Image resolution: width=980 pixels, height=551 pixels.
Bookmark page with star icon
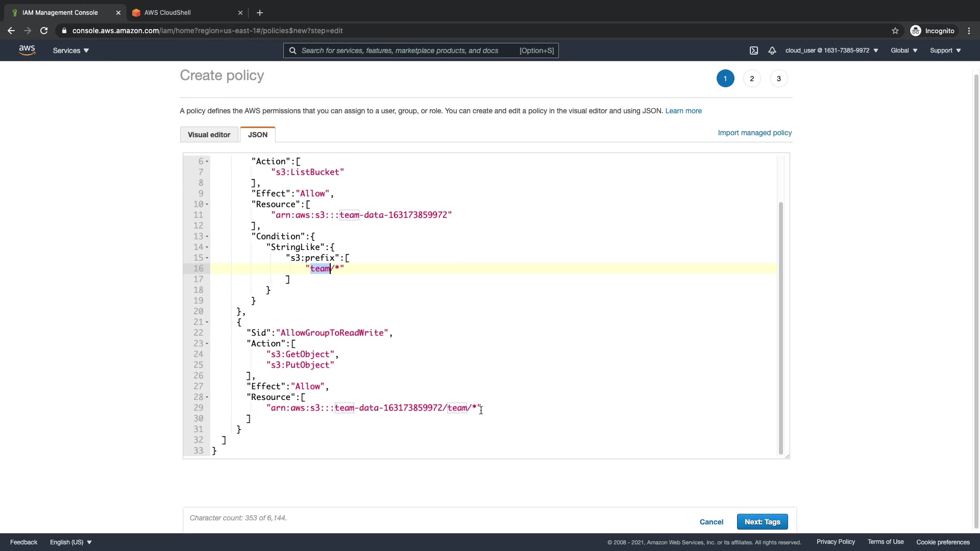coord(895,31)
